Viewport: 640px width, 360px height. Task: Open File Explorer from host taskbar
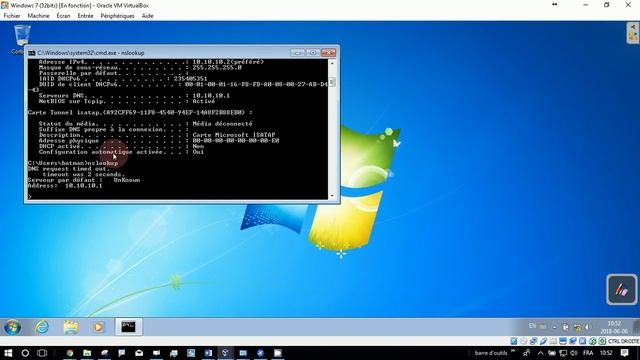[87, 353]
